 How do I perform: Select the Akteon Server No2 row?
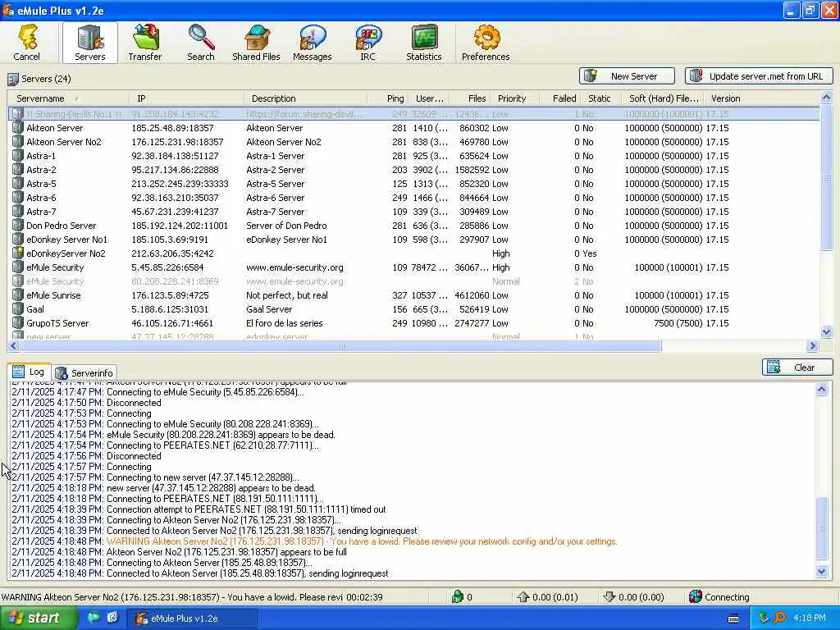(x=413, y=142)
